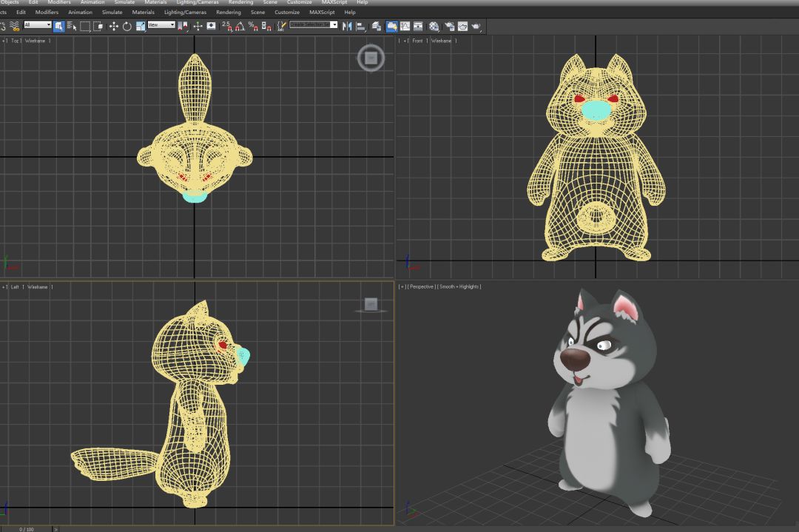Select the Move transform tool
799x532 pixels.
pos(113,26)
